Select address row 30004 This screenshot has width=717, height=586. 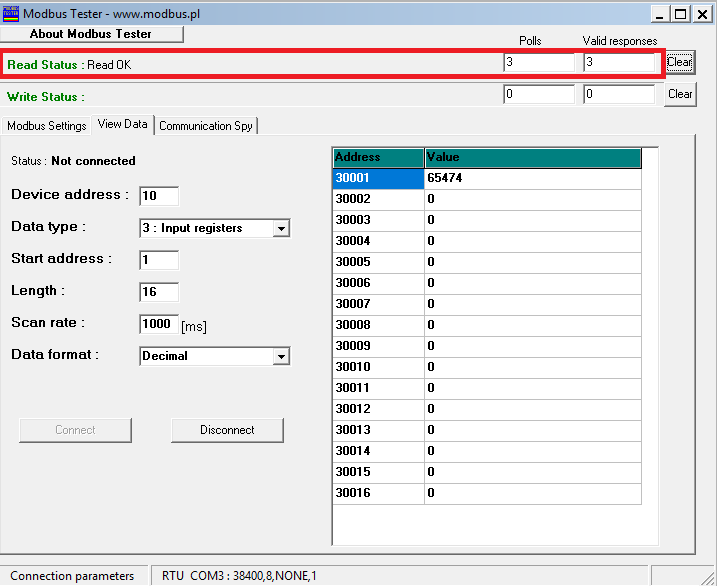pyautogui.click(x=379, y=241)
